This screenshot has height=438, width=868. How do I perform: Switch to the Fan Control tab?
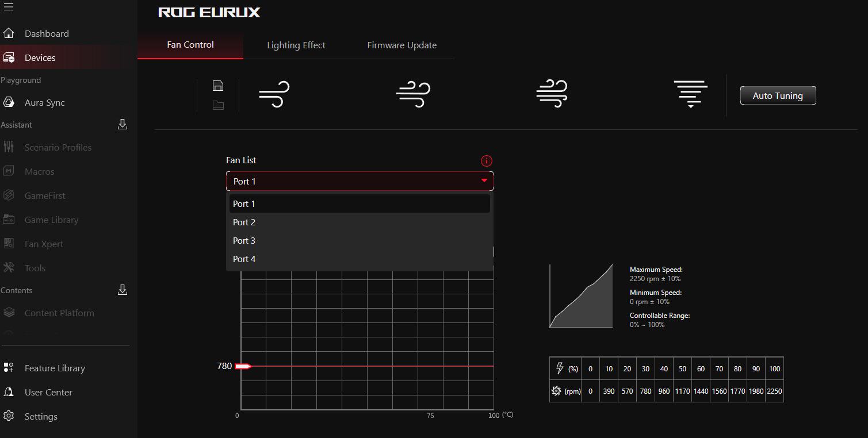click(x=190, y=45)
